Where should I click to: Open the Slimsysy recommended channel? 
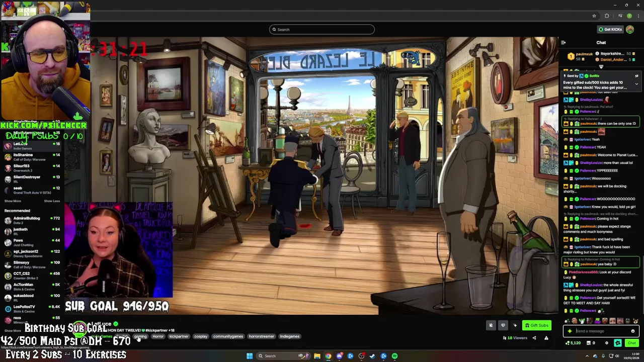tap(32, 264)
